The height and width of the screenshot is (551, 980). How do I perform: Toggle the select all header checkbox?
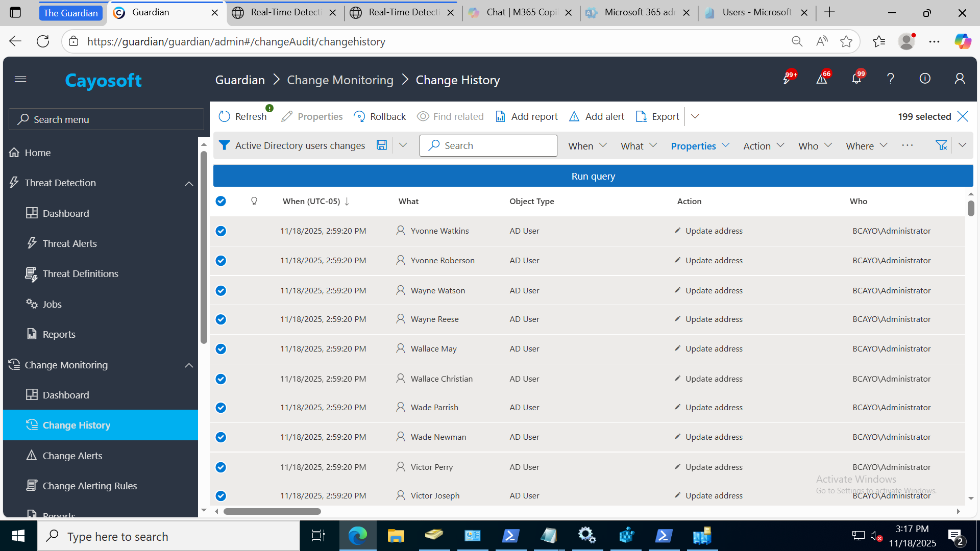(x=220, y=201)
